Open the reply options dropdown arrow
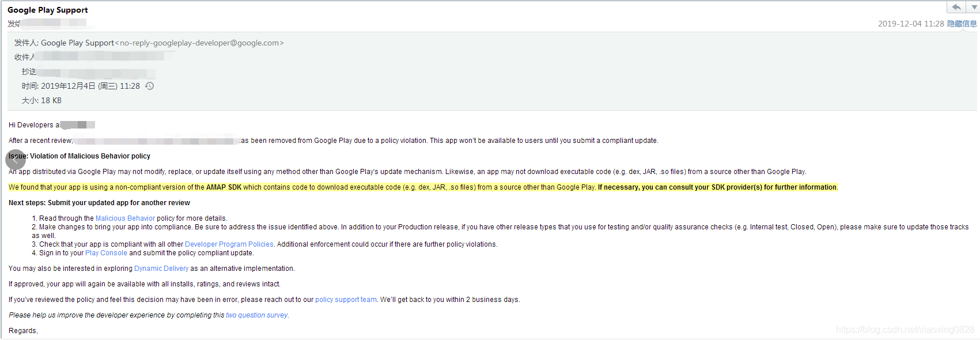 973,7
